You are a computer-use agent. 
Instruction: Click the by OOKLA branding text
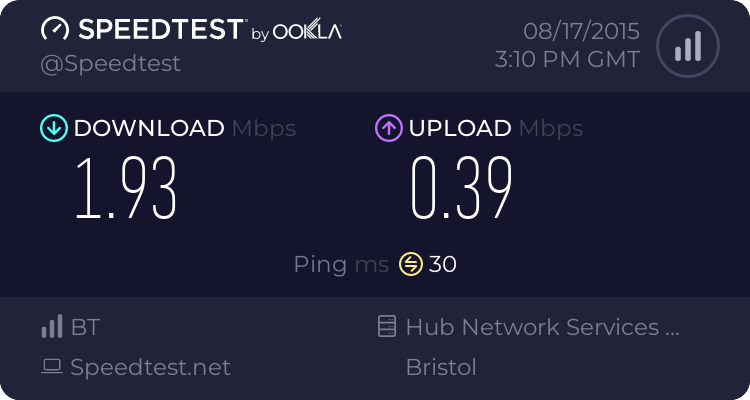[296, 32]
